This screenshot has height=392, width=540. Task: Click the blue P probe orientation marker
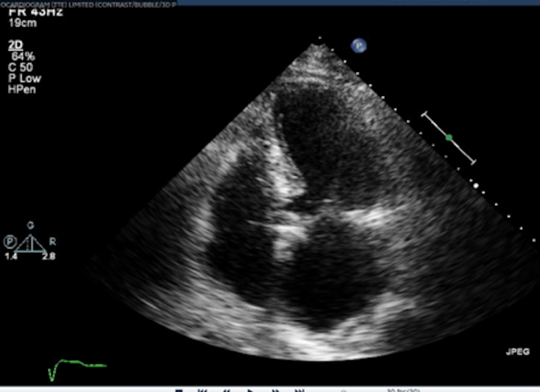pyautogui.click(x=359, y=45)
